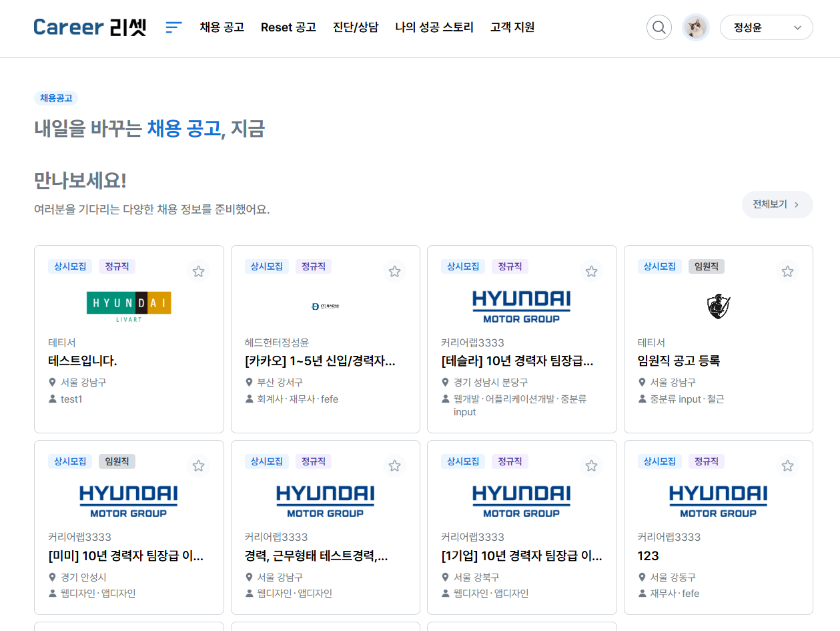Open the 경력, 근무형태 테스트경력 posting
The image size is (840, 631).
tap(316, 556)
